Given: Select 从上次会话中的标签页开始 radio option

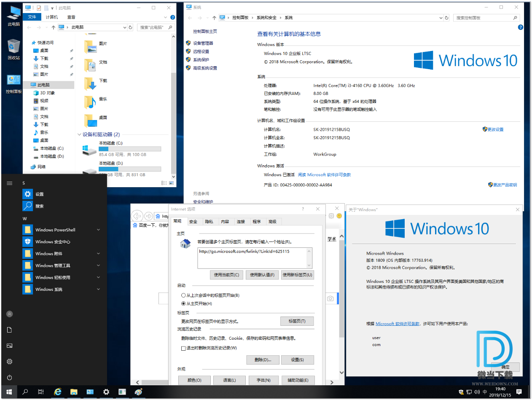Looking at the screenshot, I should 183,295.
